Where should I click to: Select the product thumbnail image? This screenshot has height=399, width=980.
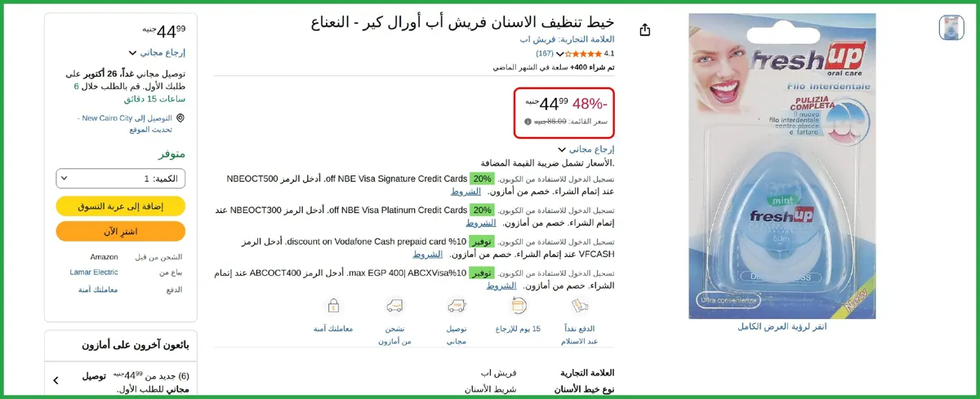951,27
